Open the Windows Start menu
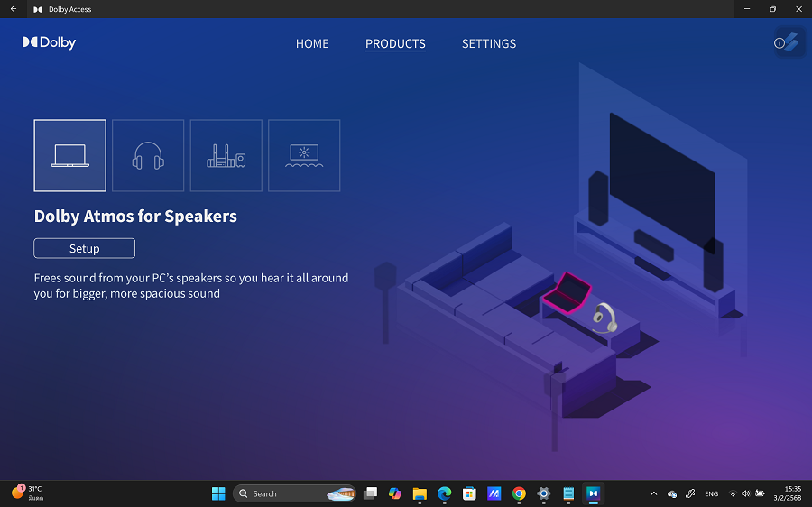The width and height of the screenshot is (812, 507). (218, 493)
